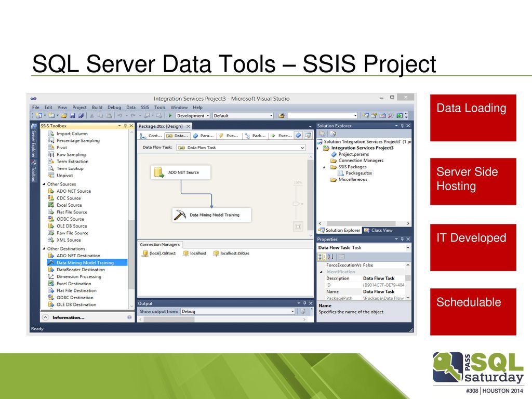Select the localhost connection manager
This screenshot has height=399, width=532.
click(195, 254)
